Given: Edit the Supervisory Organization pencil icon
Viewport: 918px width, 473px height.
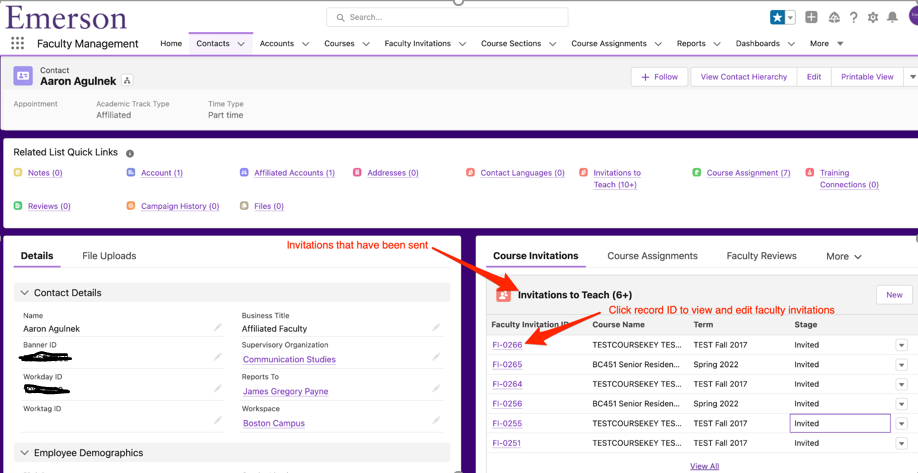Looking at the screenshot, I should (436, 357).
